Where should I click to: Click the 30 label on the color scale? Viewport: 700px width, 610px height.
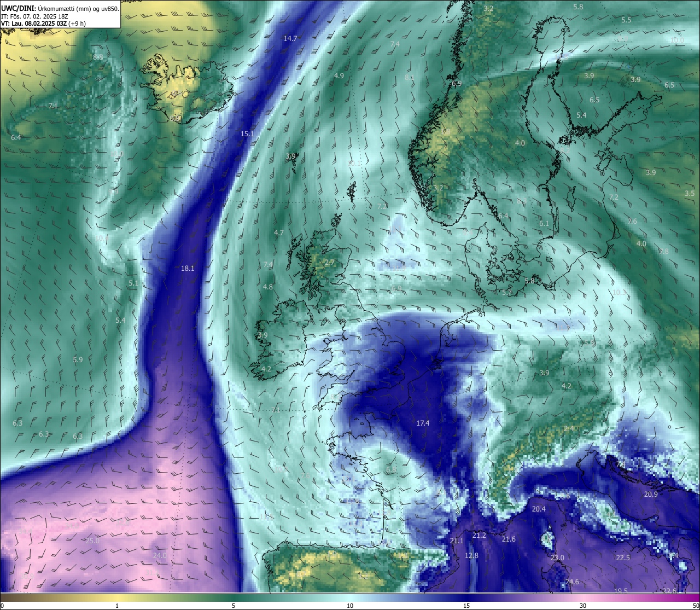pyautogui.click(x=584, y=606)
